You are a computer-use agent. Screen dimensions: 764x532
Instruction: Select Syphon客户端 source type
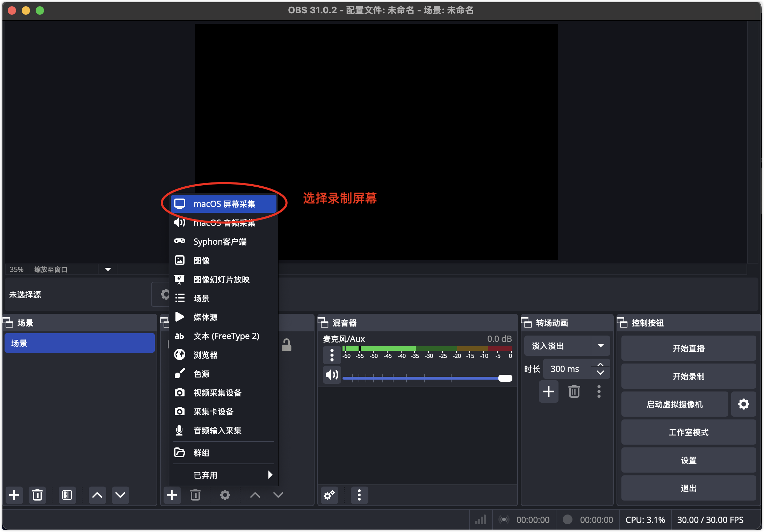coord(224,242)
